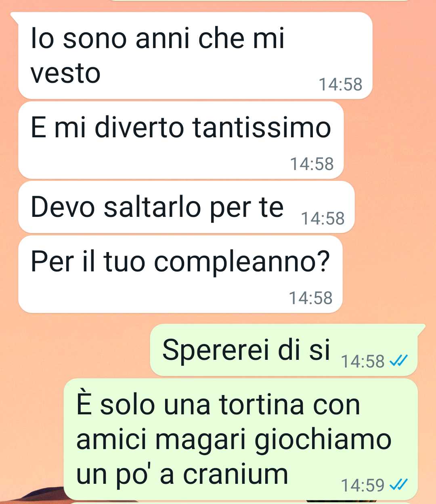Tap the word 'tantissimo' in the second bubble
This screenshot has height=504, width=436.
pos(262,127)
